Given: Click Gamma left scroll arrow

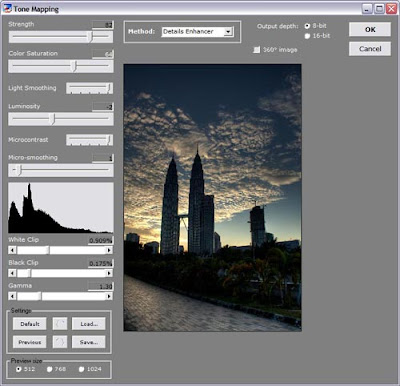Looking at the screenshot, I should (x=12, y=296).
